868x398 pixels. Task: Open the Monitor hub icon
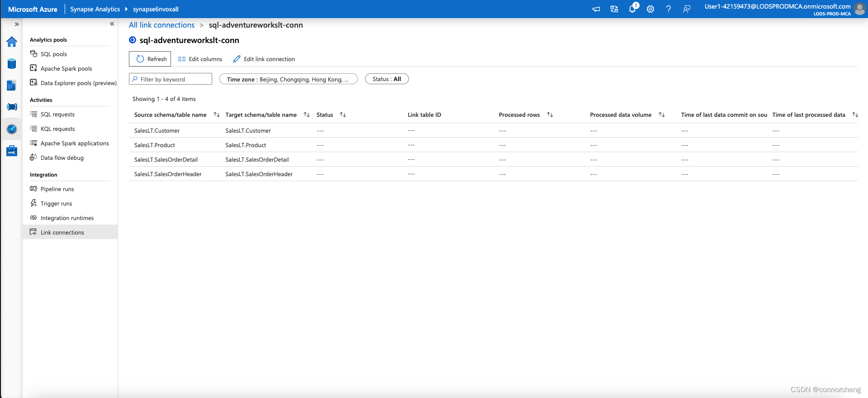point(12,129)
